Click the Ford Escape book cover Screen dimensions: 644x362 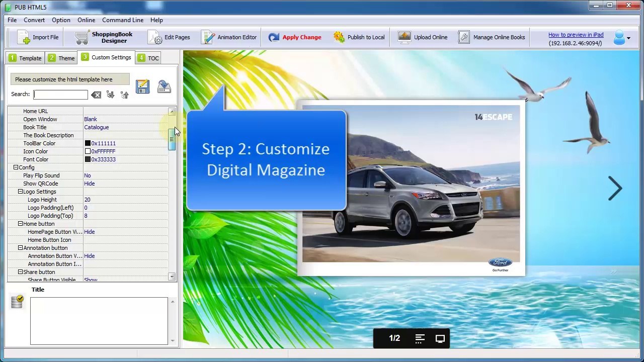(x=411, y=188)
